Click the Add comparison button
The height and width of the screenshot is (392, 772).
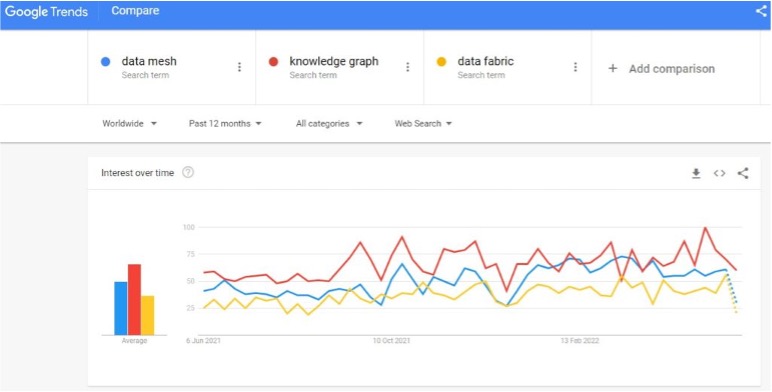(662, 68)
